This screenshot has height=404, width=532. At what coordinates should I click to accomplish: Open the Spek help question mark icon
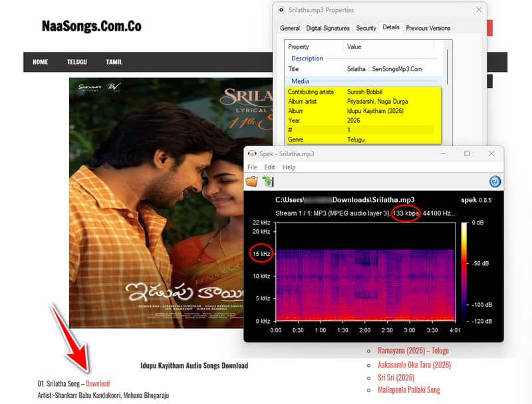tap(495, 181)
